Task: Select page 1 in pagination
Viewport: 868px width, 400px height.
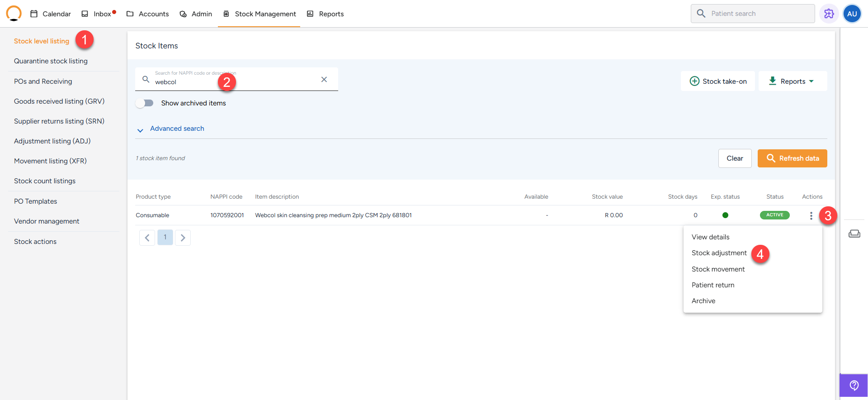Action: click(165, 238)
